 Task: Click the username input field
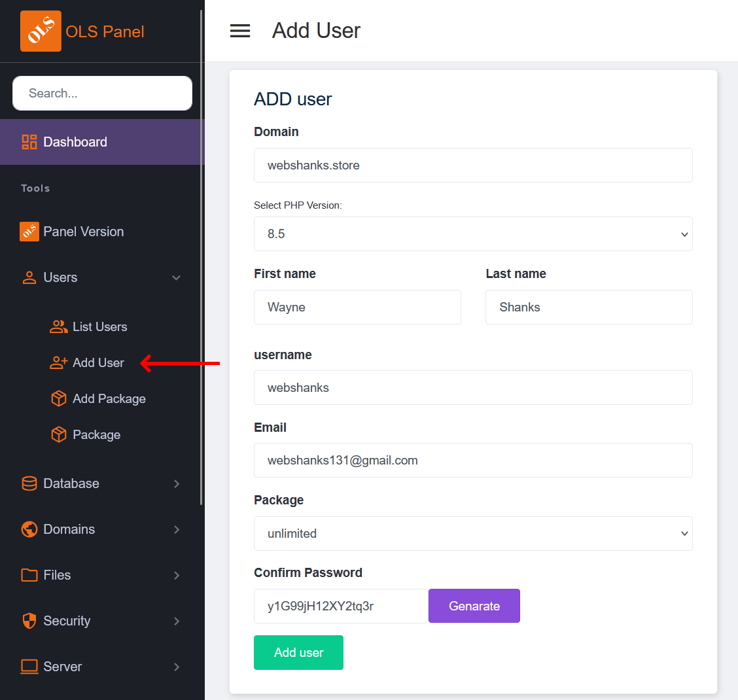pyautogui.click(x=473, y=387)
